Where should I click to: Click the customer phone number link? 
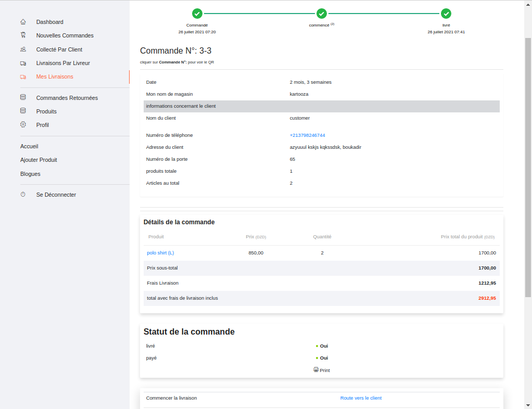pyautogui.click(x=307, y=135)
